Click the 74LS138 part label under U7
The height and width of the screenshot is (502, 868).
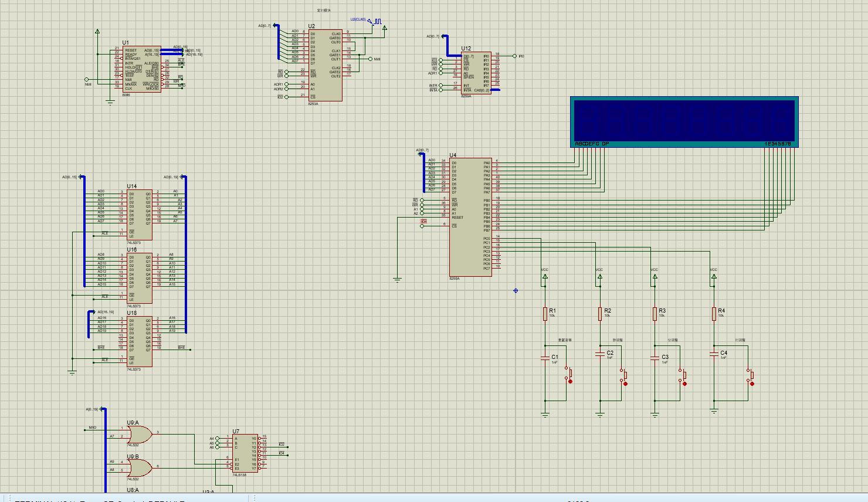tap(239, 475)
